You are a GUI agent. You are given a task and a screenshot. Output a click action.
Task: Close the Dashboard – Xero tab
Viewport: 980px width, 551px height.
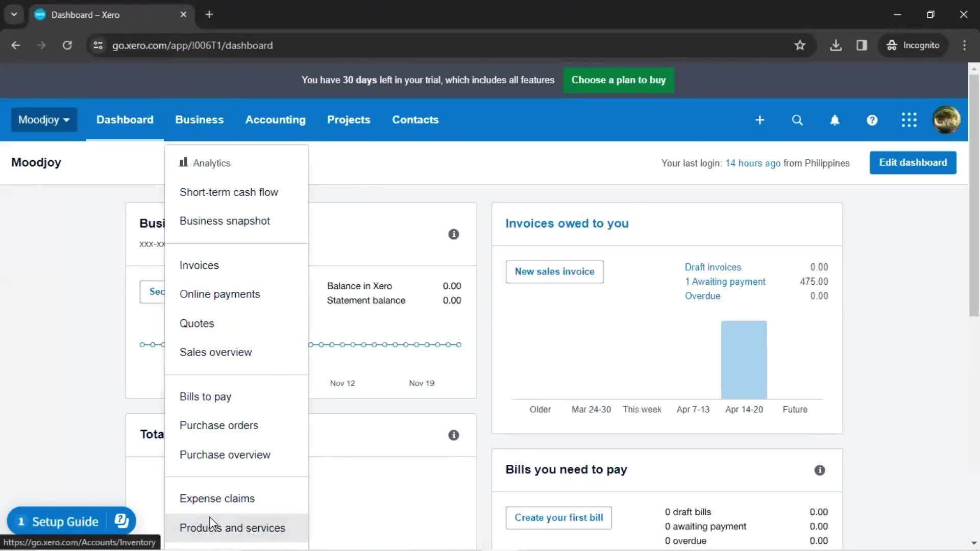pos(183,14)
